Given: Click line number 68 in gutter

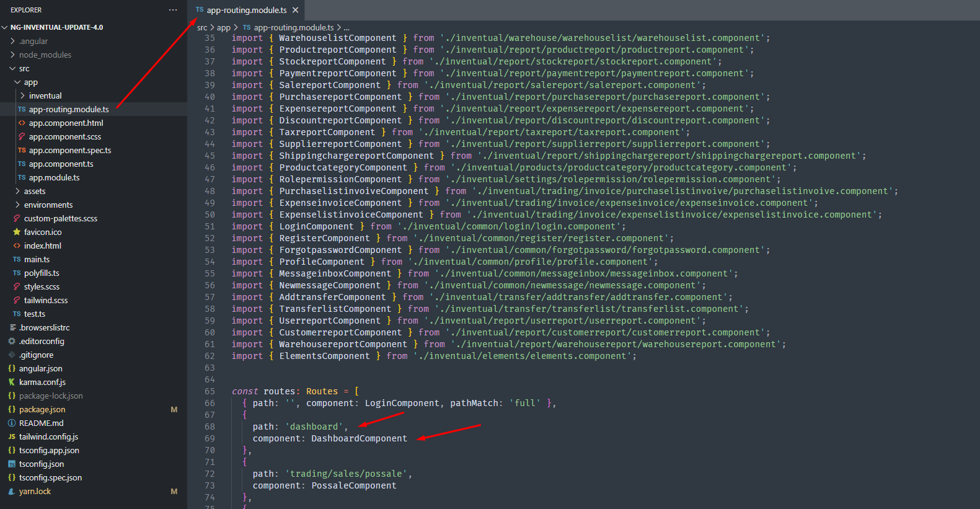Looking at the screenshot, I should point(210,427).
